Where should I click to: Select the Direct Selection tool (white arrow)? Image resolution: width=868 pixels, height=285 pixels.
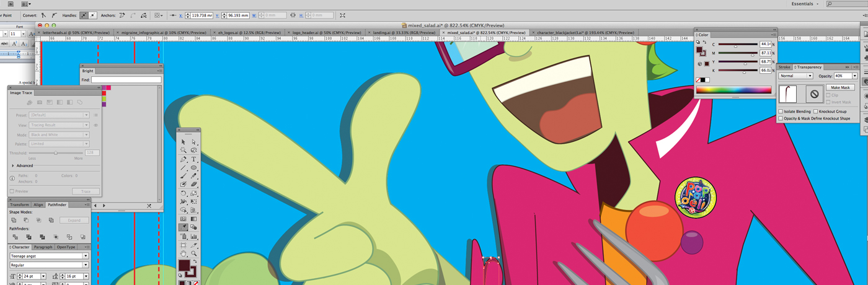[194, 142]
